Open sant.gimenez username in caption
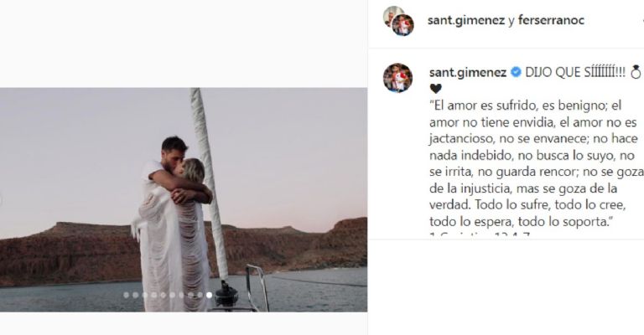This screenshot has width=644, height=335. [468, 73]
